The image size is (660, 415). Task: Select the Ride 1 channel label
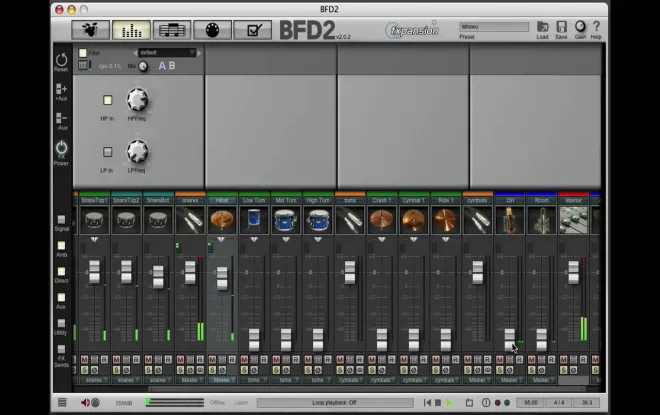coord(445,200)
